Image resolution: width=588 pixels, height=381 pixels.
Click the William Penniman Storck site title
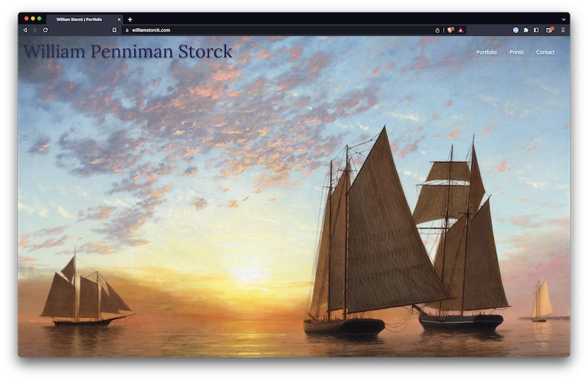(x=128, y=51)
